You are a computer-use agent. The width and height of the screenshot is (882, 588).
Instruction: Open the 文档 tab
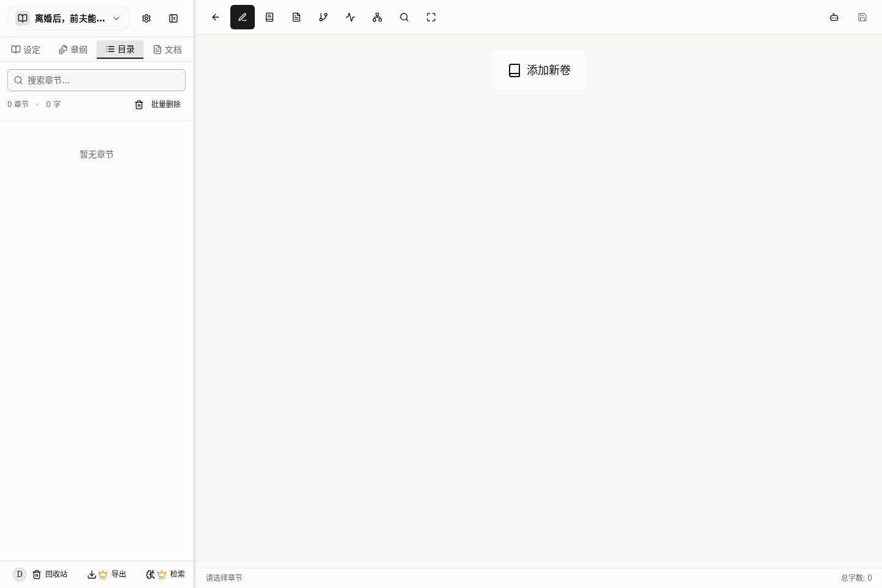[x=167, y=50]
